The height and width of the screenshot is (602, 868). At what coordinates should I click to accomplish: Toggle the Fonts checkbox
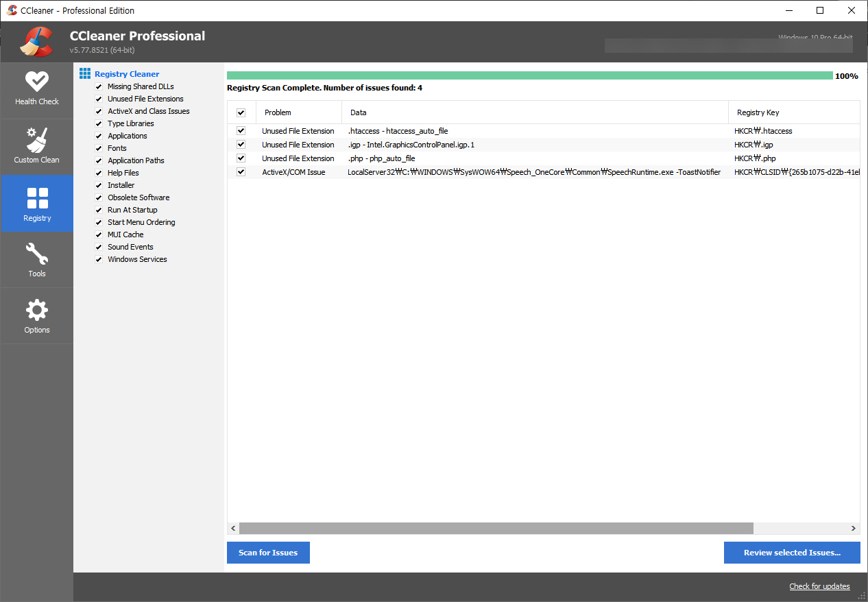coord(99,149)
